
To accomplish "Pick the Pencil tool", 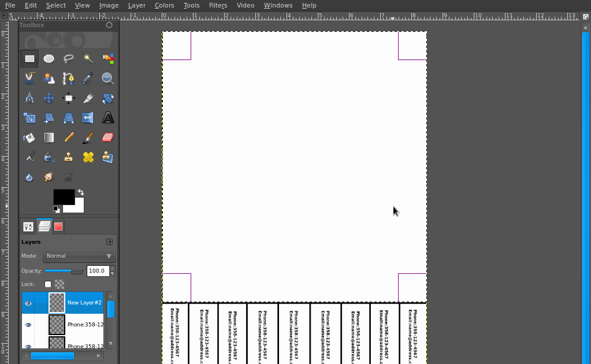I will coord(69,138).
